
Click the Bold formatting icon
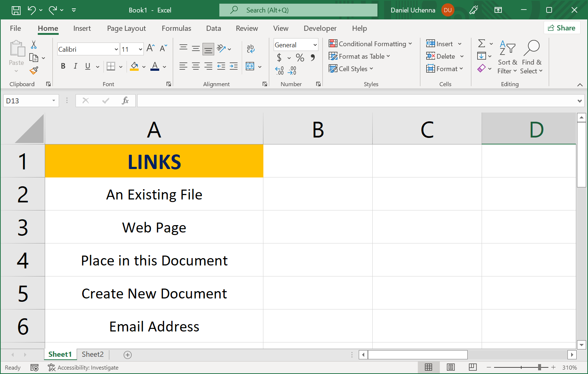(x=63, y=66)
